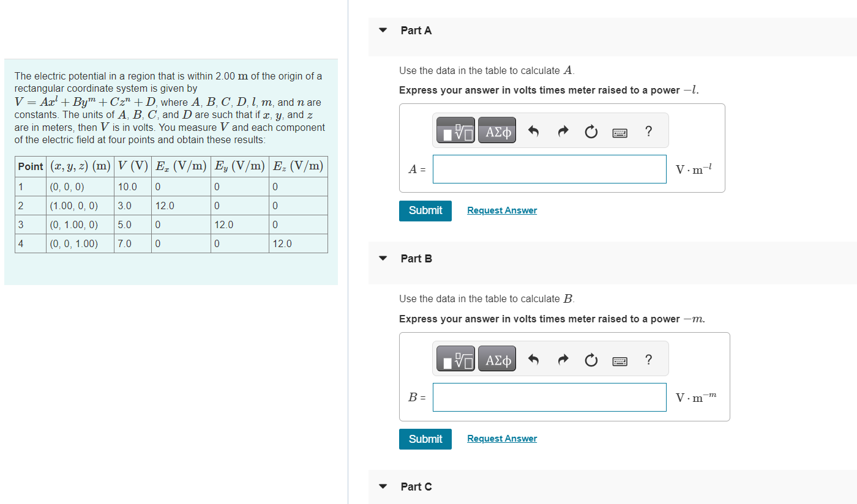Collapse the Part A section
Image resolution: width=857 pixels, height=504 pixels.
(382, 29)
